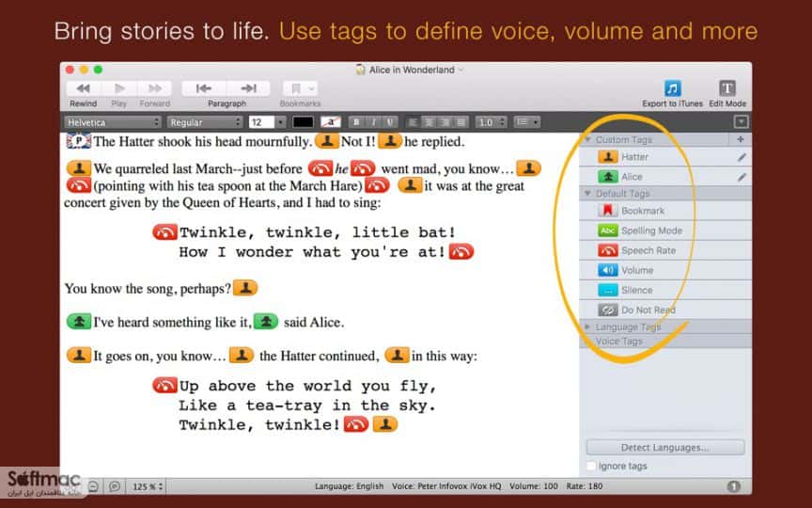Image resolution: width=812 pixels, height=508 pixels.
Task: Click the Export to iTunes icon
Action: pyautogui.click(x=672, y=88)
